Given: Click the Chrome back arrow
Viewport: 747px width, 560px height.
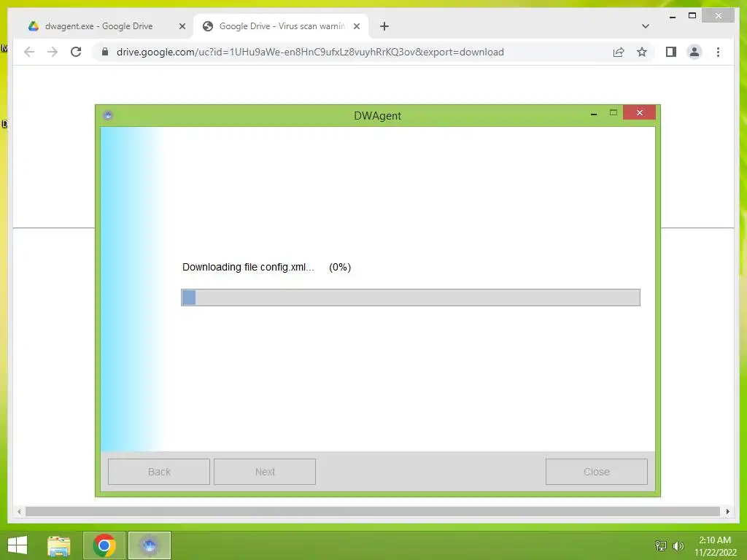Looking at the screenshot, I should coord(29,52).
